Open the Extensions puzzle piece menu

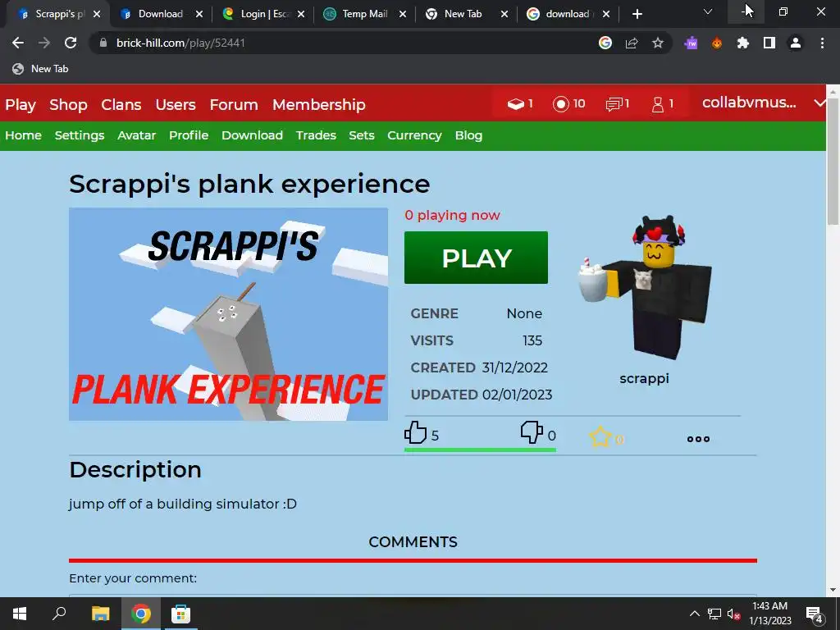tap(743, 43)
